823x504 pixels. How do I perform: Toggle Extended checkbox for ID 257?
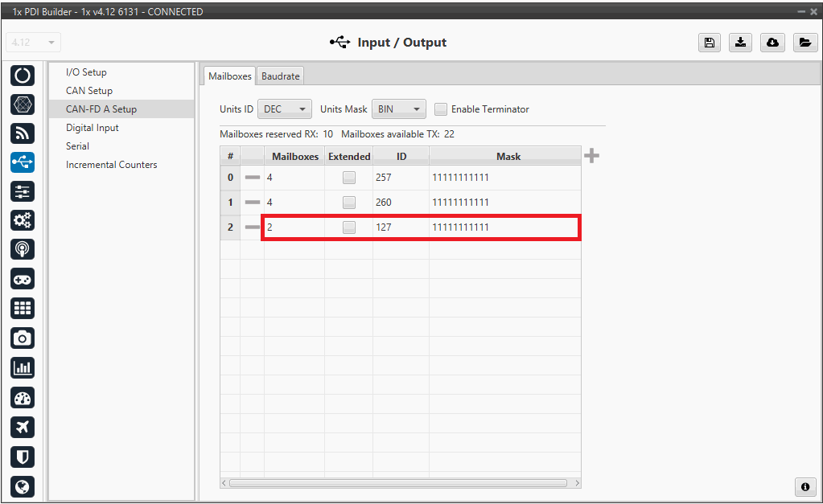pos(348,178)
